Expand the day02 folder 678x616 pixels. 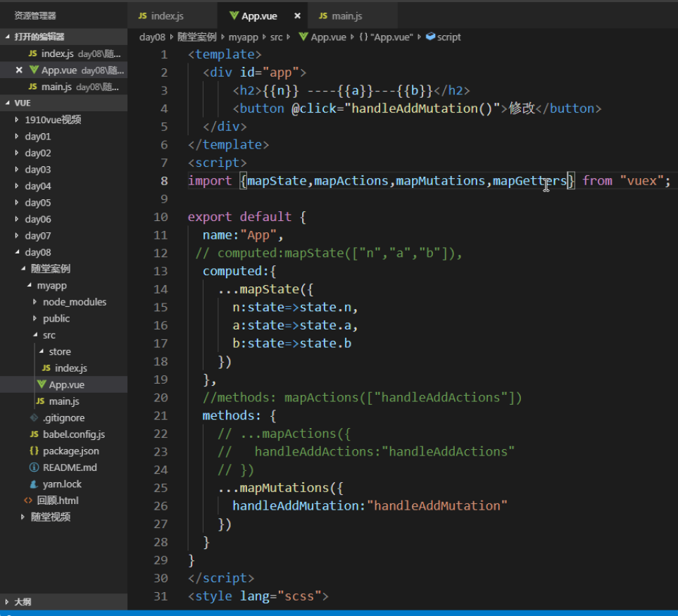pyautogui.click(x=63, y=153)
